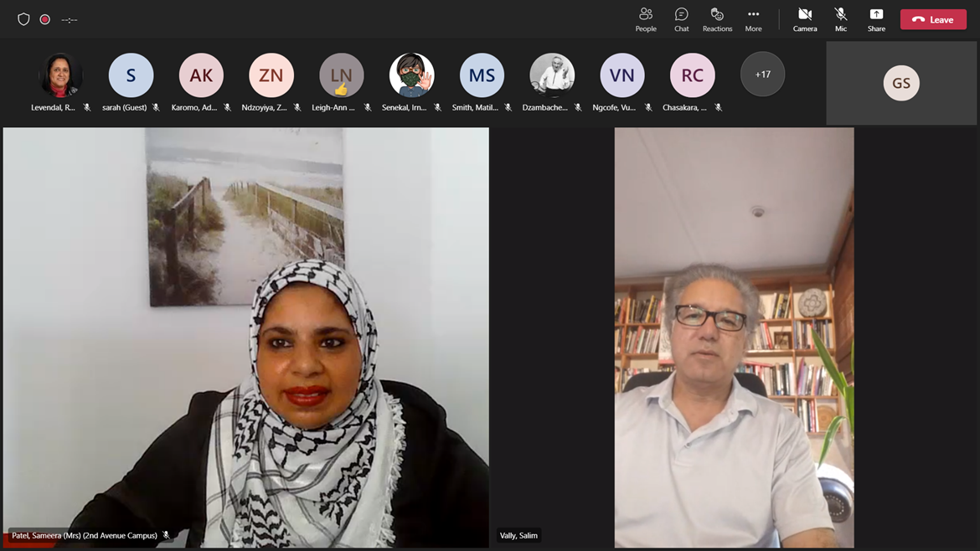Click the Senekal, Irn... name text

pos(405,107)
